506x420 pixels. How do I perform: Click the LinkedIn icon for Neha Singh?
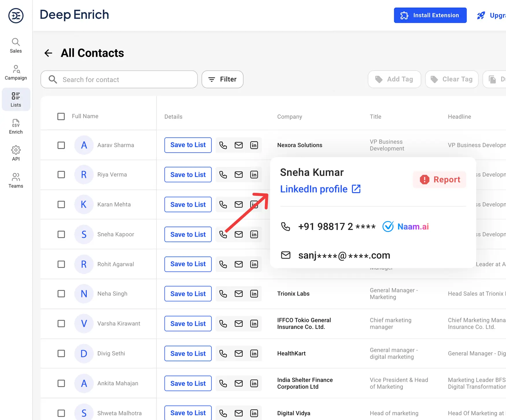point(254,294)
